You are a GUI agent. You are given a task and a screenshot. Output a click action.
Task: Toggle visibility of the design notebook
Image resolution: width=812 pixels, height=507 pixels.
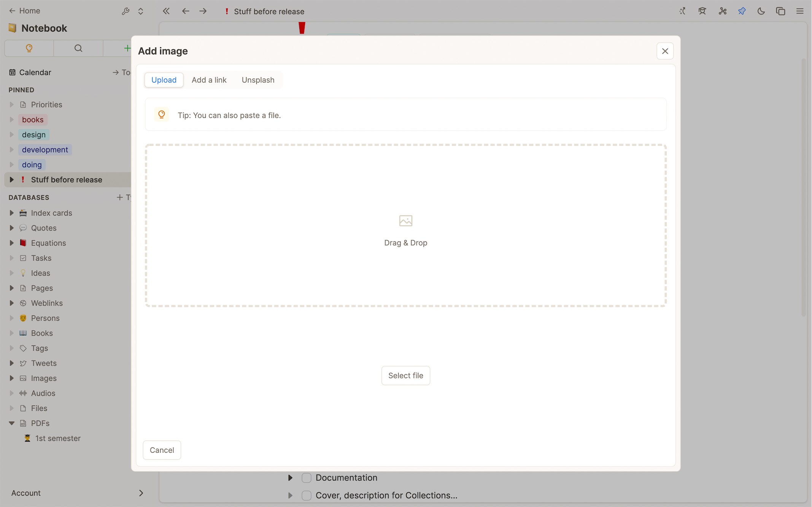[x=11, y=134]
